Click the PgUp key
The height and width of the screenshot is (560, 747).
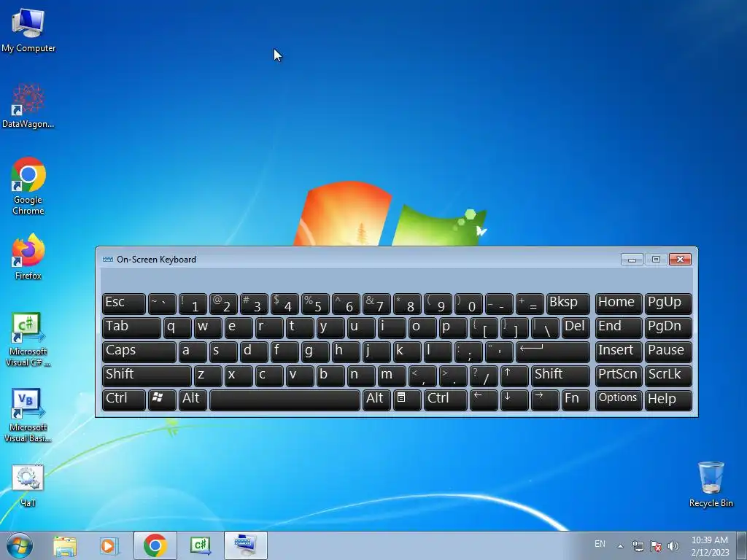click(668, 303)
